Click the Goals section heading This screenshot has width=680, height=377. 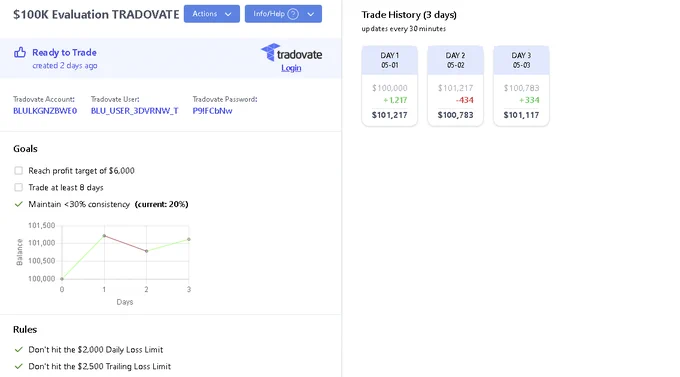(25, 149)
